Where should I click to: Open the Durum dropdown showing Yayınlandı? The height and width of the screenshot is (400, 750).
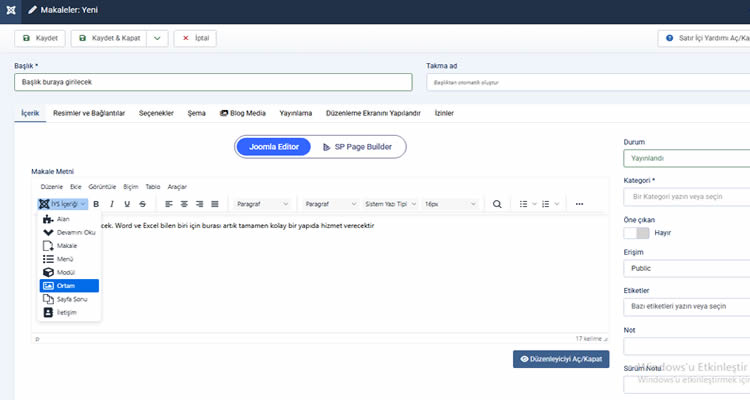coord(685,158)
